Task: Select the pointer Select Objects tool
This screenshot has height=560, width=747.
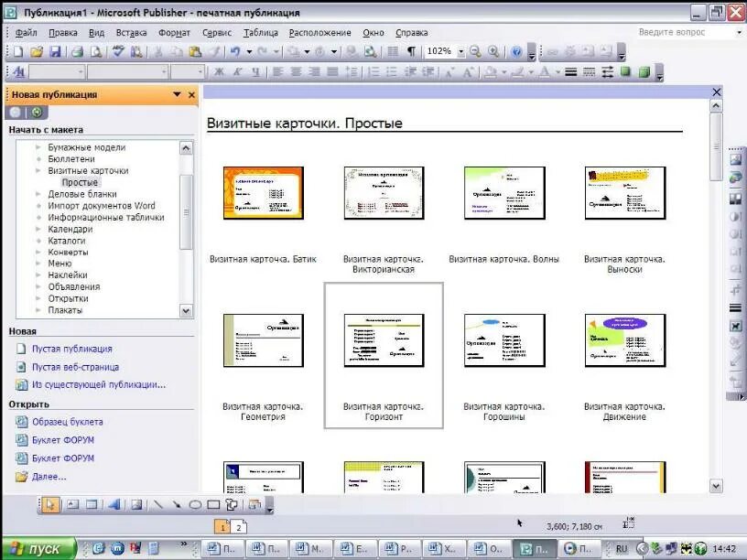Action: pyautogui.click(x=50, y=505)
